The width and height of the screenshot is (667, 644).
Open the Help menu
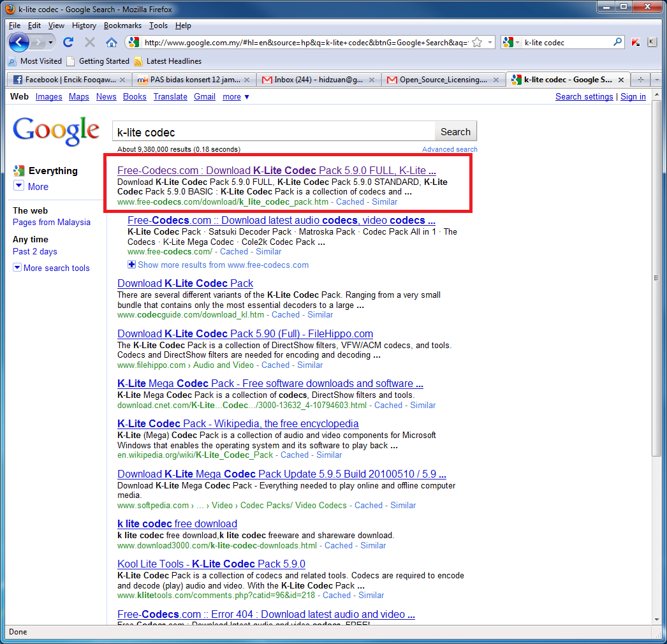click(x=183, y=26)
